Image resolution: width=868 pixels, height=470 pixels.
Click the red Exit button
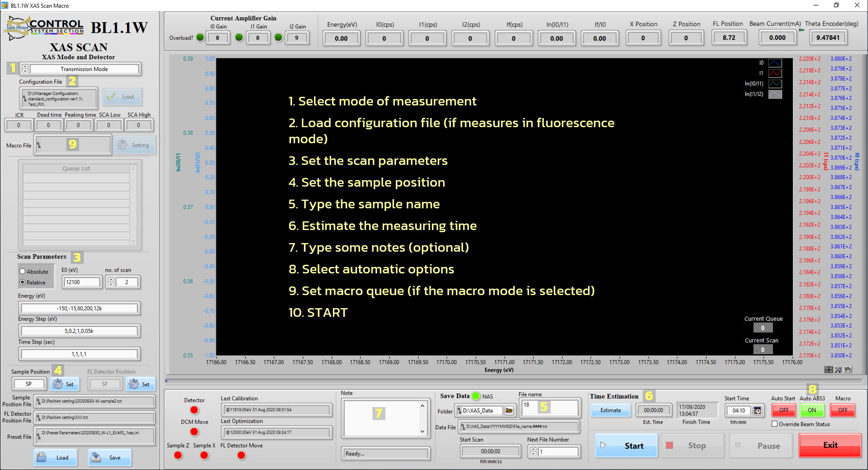(x=830, y=445)
